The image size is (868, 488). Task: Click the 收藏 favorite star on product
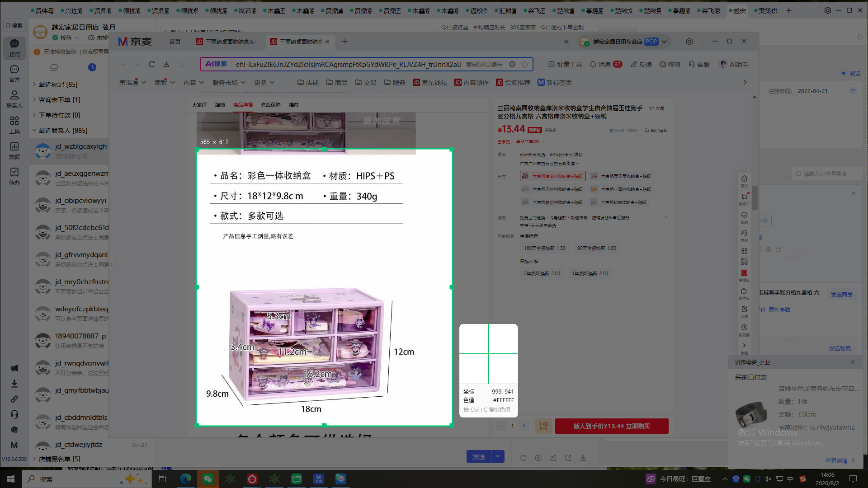[657, 108]
